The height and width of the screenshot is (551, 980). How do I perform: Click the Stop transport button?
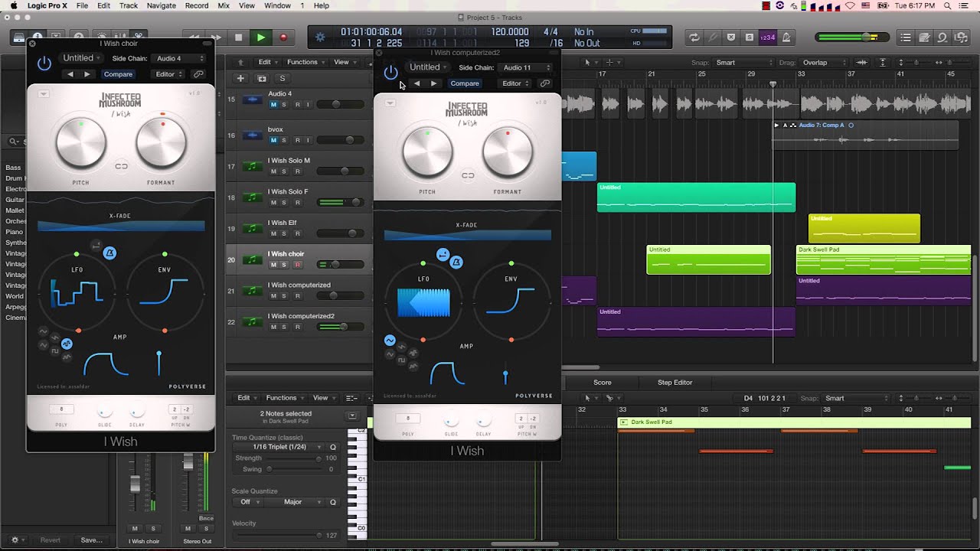(238, 37)
